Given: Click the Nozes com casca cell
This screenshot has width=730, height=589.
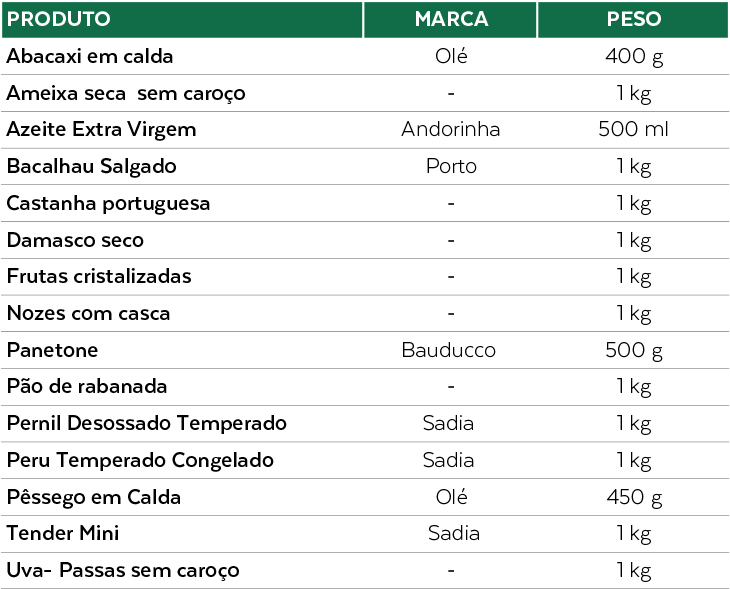Looking at the screenshot, I should pyautogui.click(x=88, y=313).
